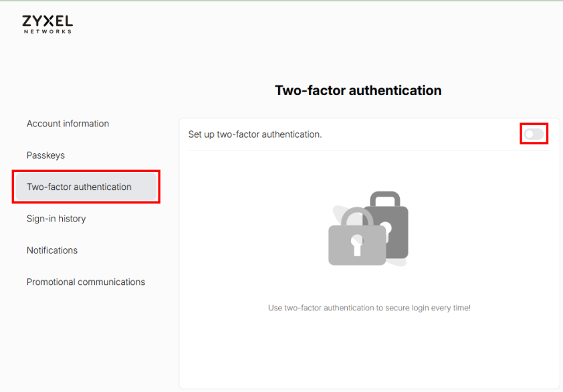The height and width of the screenshot is (392, 563).
Task: Click the keyhole on the light-gray padlock
Action: click(x=356, y=246)
